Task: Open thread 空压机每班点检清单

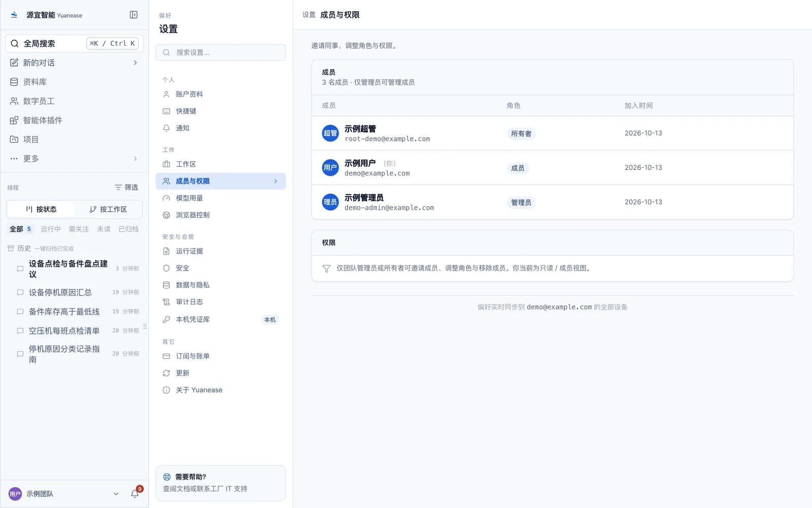Action: pos(74,331)
